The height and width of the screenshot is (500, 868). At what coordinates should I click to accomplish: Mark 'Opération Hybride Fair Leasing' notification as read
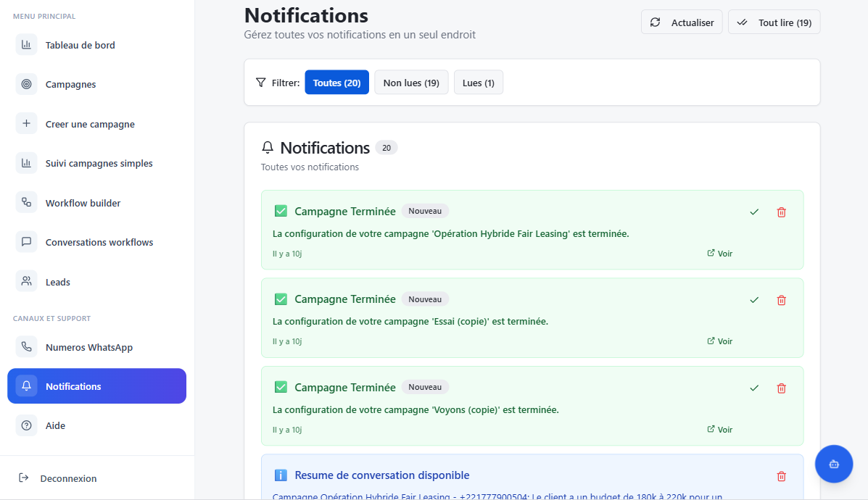pyautogui.click(x=754, y=212)
